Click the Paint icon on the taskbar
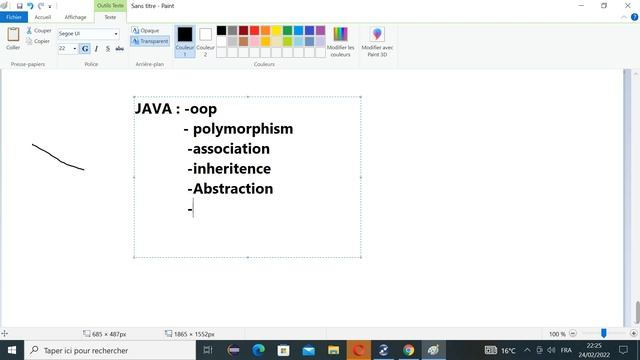Screen dimensions: 640x360 tap(433, 350)
